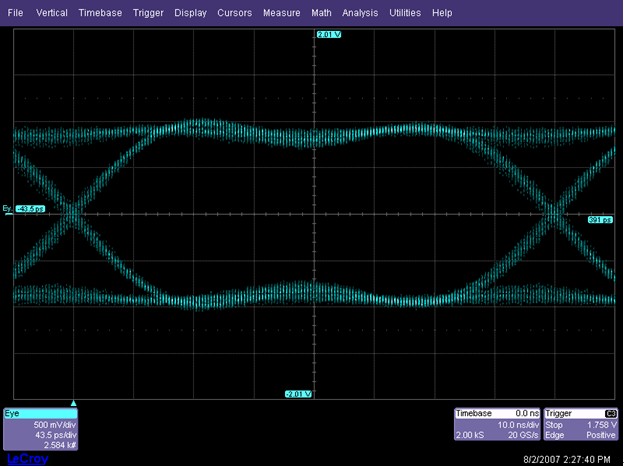Click the 2.01 V top scale label
The height and width of the screenshot is (469, 624).
329,35
